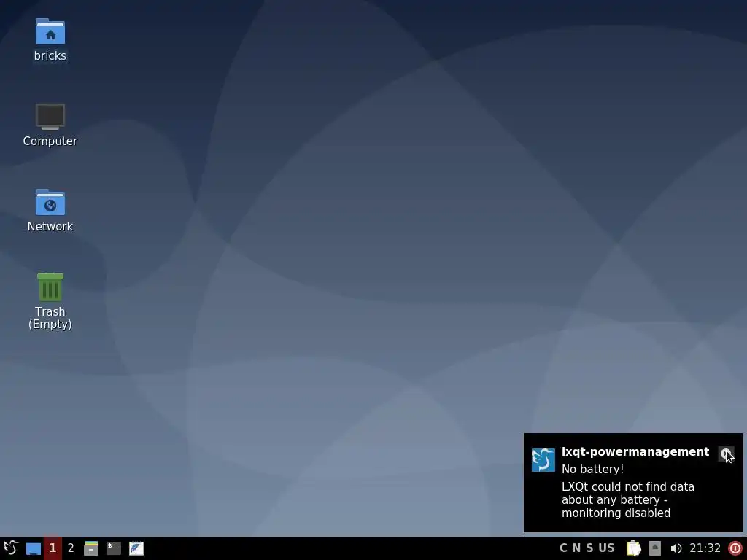
Task: Close the lxqt-powermanagement notification
Action: pyautogui.click(x=726, y=454)
